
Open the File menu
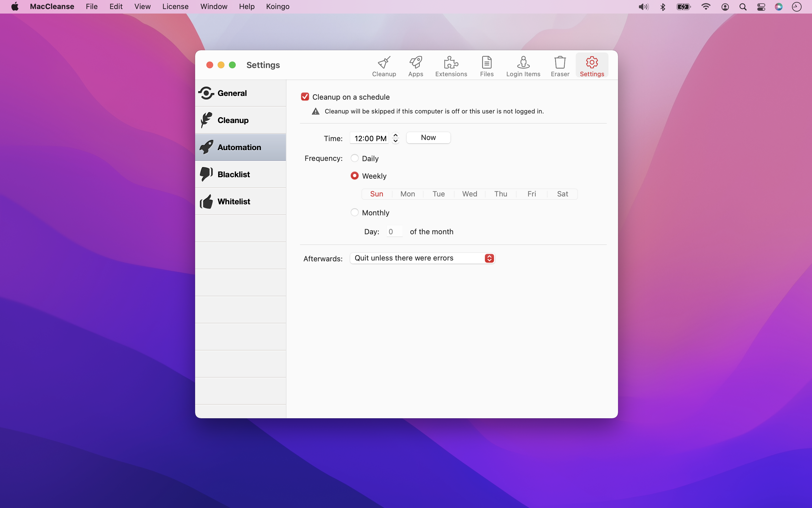92,7
